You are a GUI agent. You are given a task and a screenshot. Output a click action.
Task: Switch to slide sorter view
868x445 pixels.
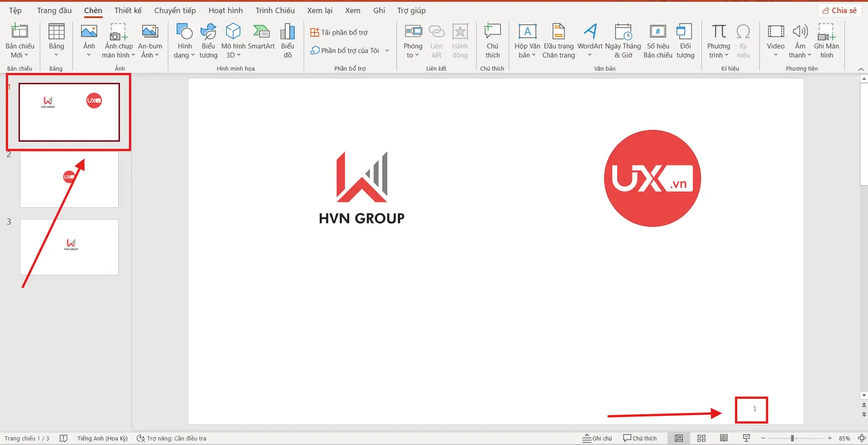pos(701,438)
